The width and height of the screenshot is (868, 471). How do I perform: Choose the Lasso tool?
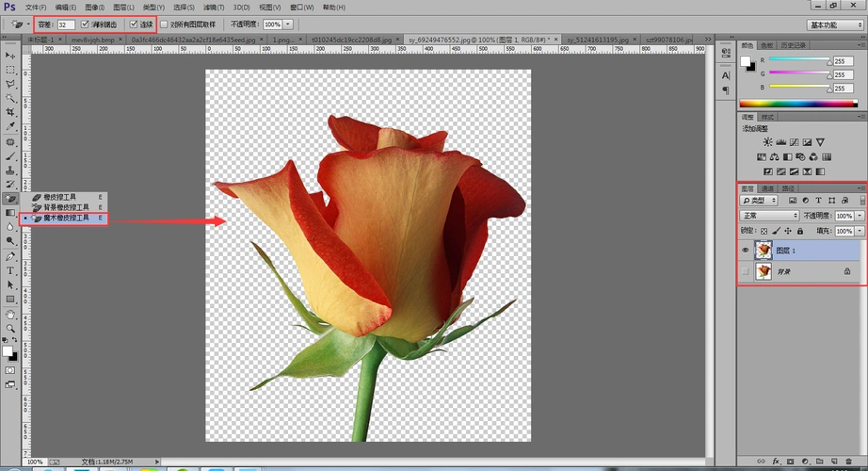coord(10,84)
